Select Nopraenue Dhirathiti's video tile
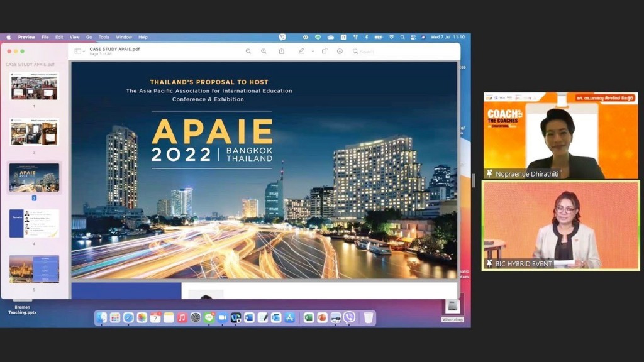 (560, 136)
